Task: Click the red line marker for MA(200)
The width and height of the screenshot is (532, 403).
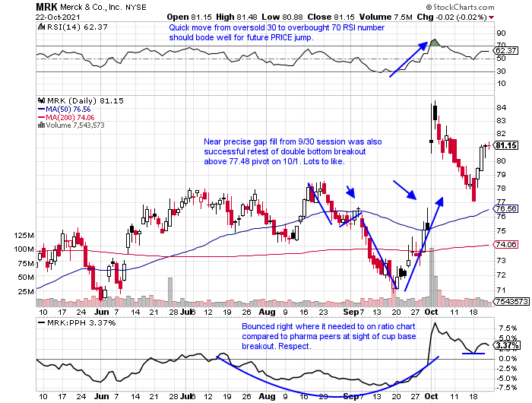Action: tap(41, 117)
